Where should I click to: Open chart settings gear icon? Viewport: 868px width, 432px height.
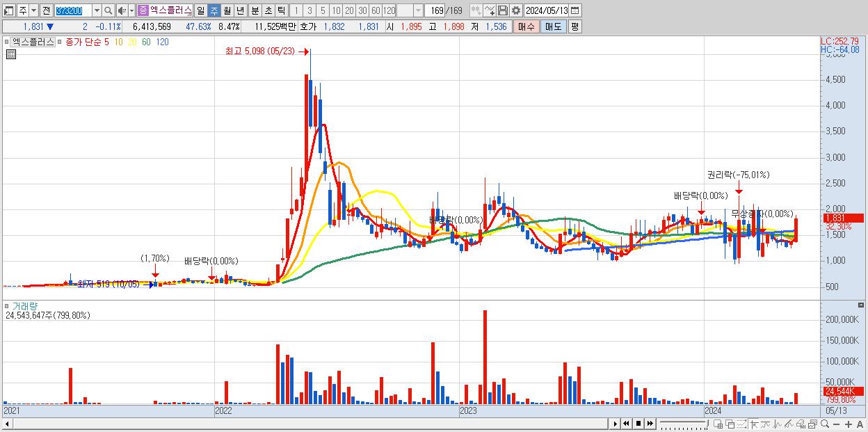(516, 10)
